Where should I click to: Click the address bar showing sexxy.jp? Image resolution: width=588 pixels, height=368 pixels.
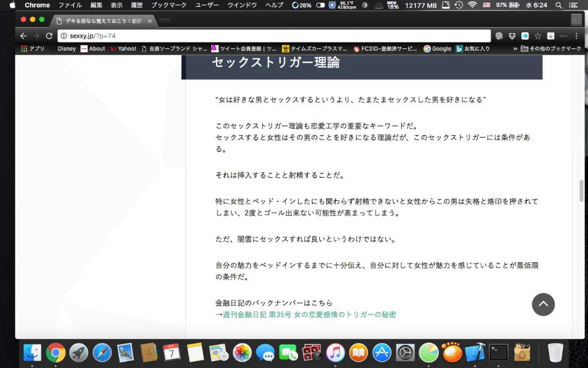click(276, 36)
